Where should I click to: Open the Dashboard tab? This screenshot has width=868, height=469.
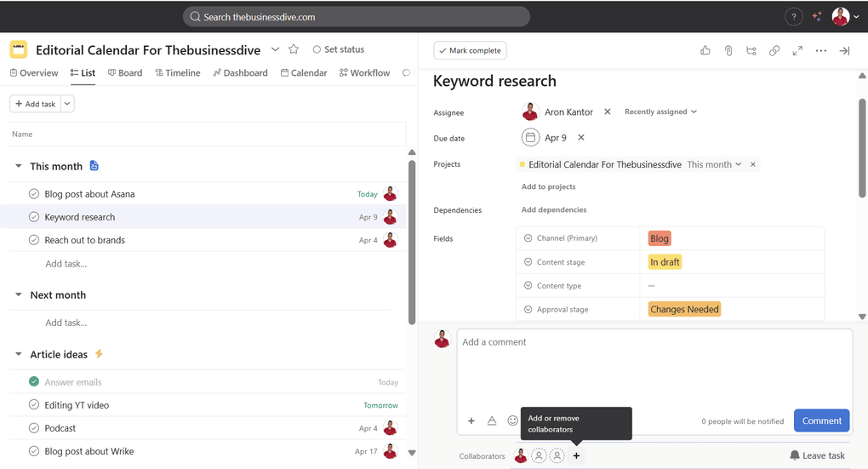tap(240, 72)
